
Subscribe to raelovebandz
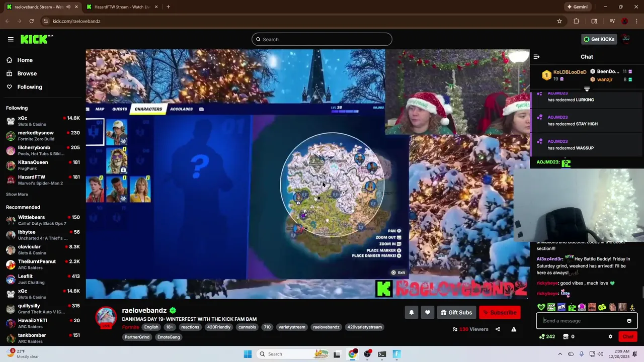coord(500,312)
